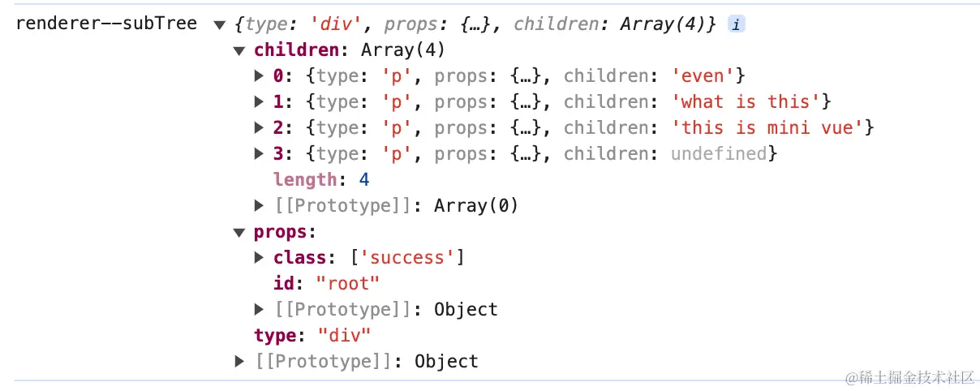Image resolution: width=980 pixels, height=391 pixels.
Task: Collapse the root div object arrow
Action: pos(219,25)
